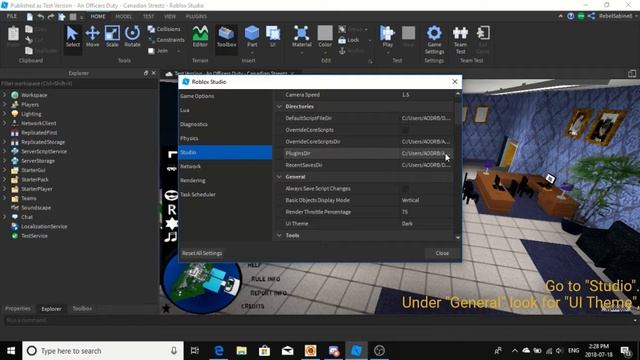The width and height of the screenshot is (640, 360).
Task: Switch to the Properties panel tab
Action: click(x=18, y=309)
